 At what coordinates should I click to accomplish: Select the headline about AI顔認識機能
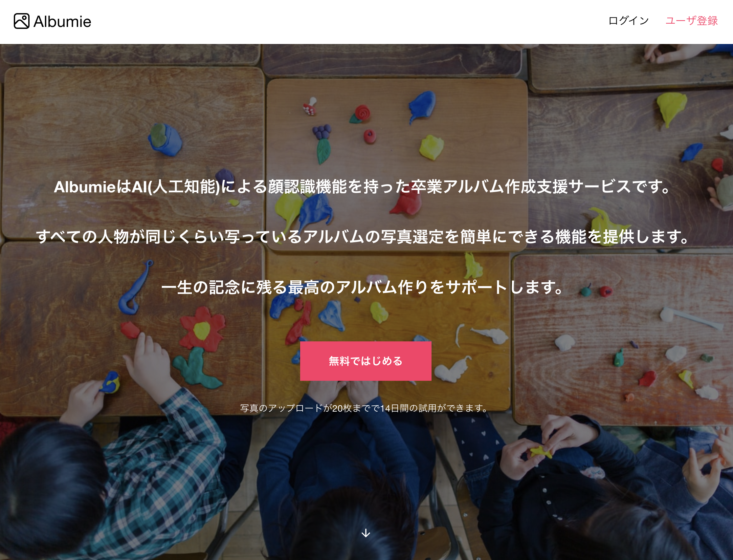pos(362,187)
